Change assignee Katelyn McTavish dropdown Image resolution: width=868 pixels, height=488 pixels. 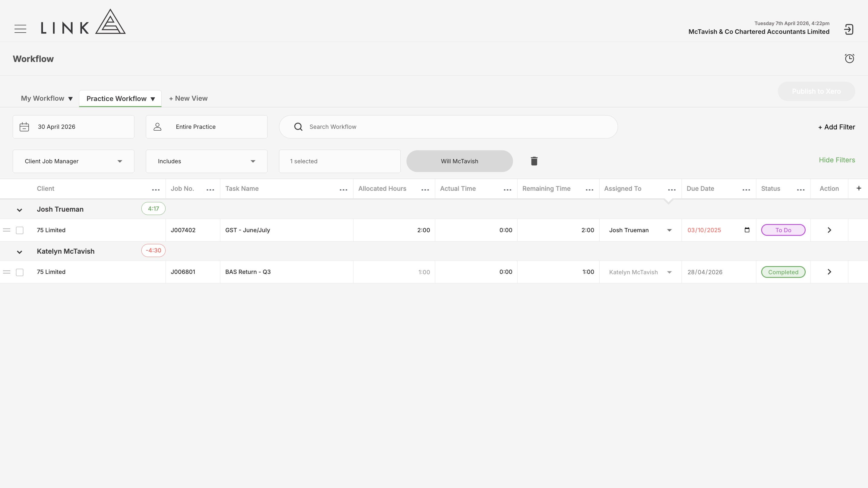click(640, 272)
